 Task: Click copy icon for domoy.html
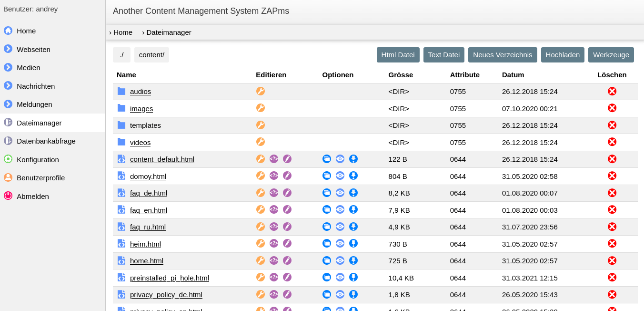point(327,176)
